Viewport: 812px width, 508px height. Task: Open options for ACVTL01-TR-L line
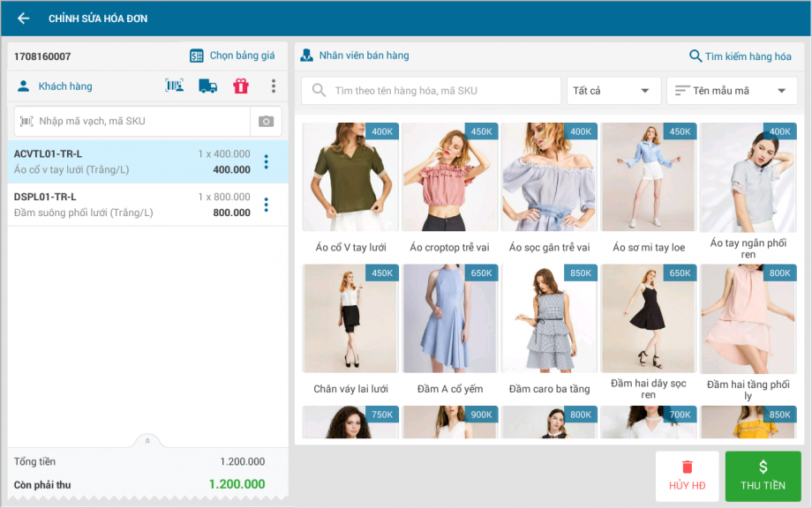267,161
